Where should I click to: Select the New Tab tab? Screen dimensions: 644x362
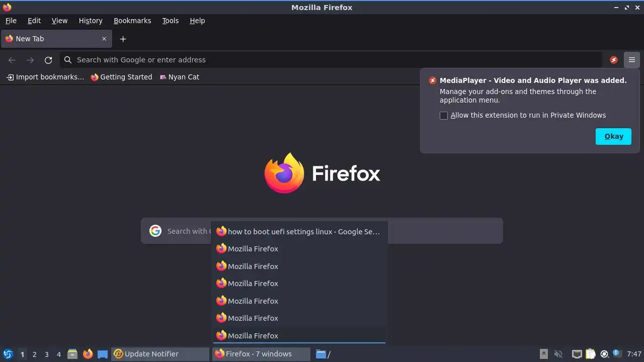[56, 39]
